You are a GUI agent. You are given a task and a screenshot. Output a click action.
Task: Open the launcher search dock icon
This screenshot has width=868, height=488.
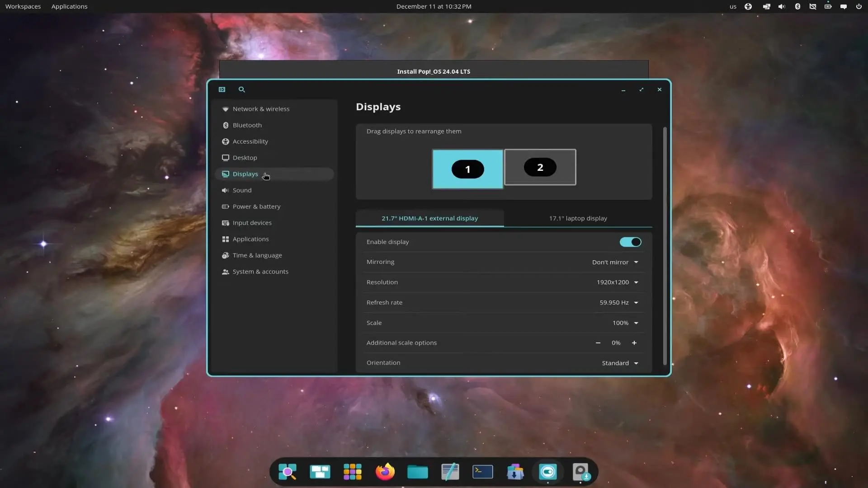click(x=288, y=472)
